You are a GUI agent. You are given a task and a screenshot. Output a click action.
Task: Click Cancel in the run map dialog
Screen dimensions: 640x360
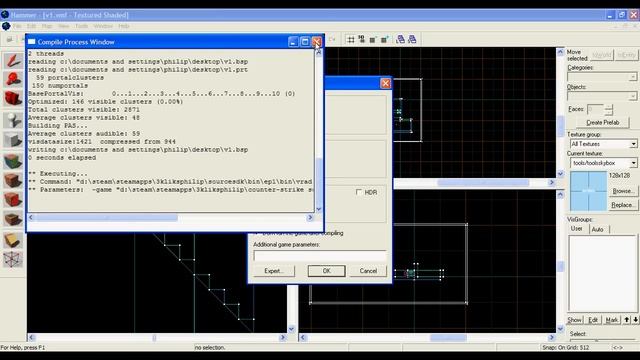[368, 271]
